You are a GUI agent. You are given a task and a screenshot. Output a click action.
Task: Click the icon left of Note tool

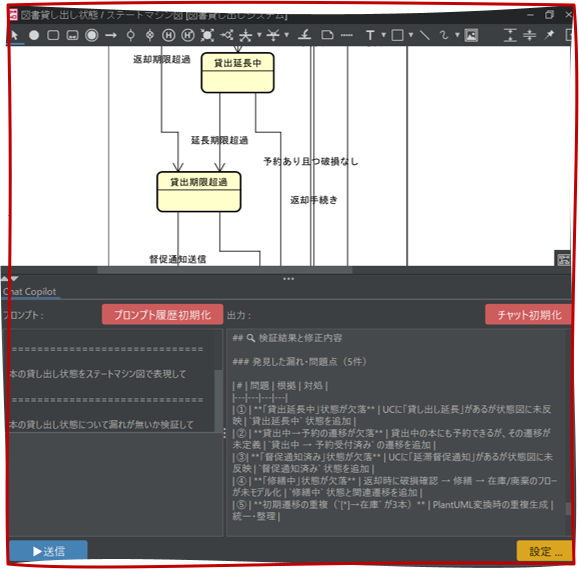coord(305,35)
